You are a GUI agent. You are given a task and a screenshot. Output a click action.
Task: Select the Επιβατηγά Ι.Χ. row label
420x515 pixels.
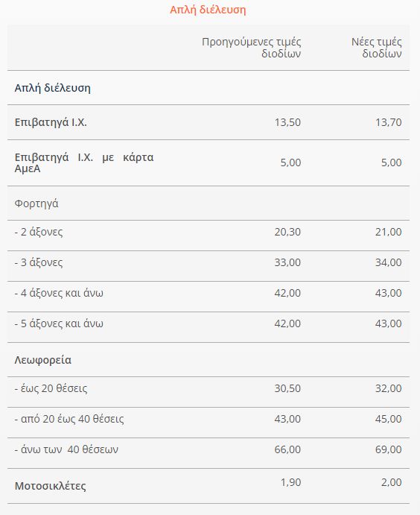[x=51, y=122]
